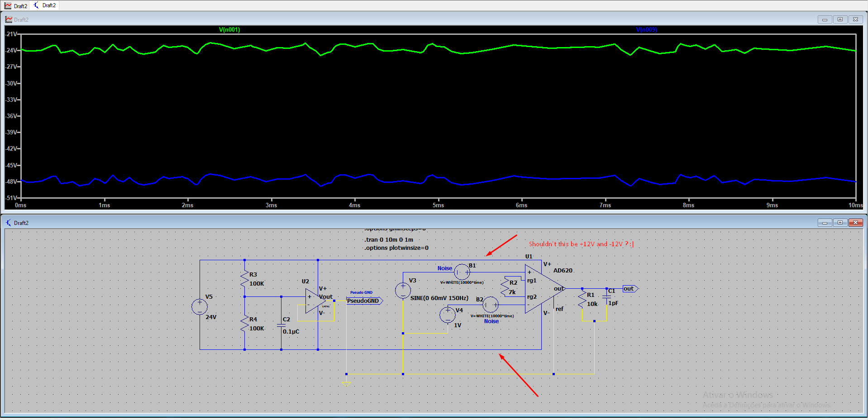Click the red comment about +12V and -12V
The width and height of the screenshot is (868, 420).
pyautogui.click(x=581, y=244)
